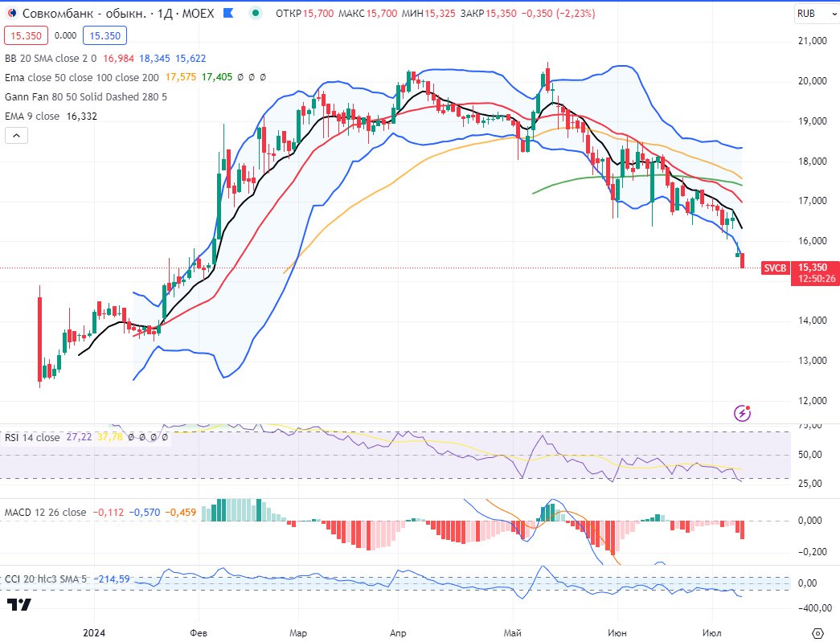
Task: Select the Ema close 50 100 200 label
Action: [82, 78]
